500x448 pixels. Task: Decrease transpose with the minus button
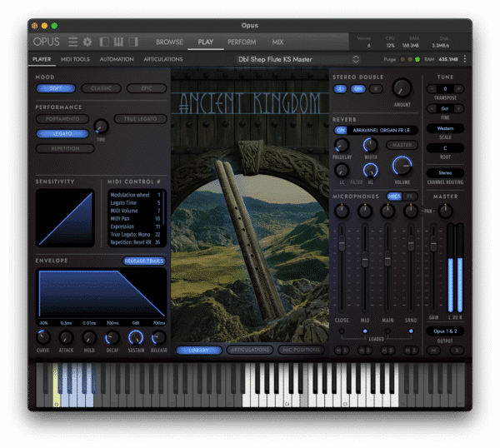pos(432,89)
